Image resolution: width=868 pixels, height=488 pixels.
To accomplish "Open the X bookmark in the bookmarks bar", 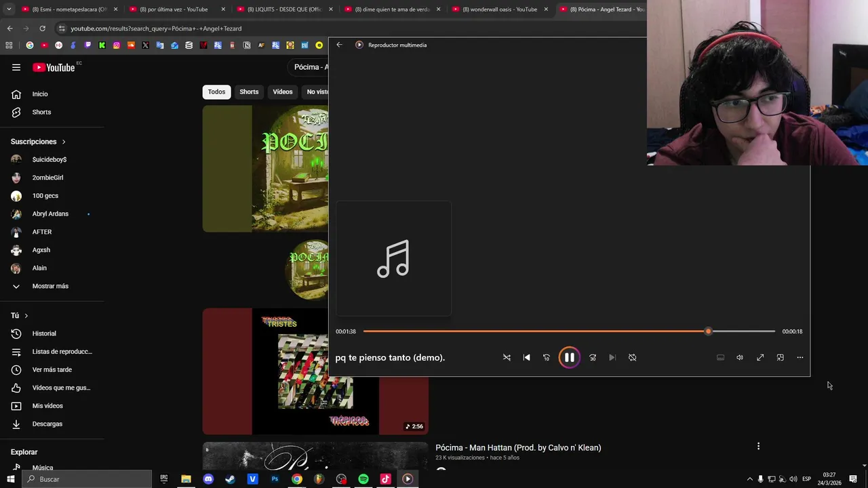I will click(145, 45).
